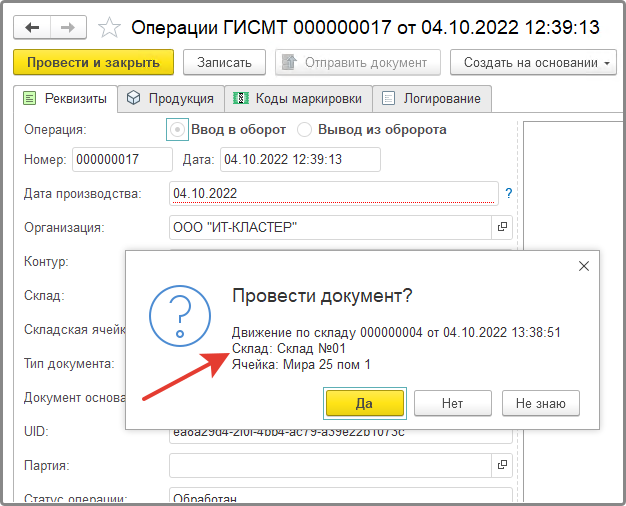Click the 'Движение по складу 000000004' dialog line

point(396,332)
